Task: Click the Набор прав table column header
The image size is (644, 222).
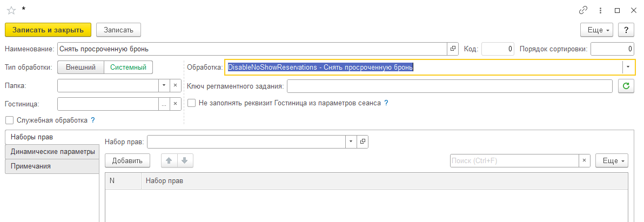Action: 385,181
